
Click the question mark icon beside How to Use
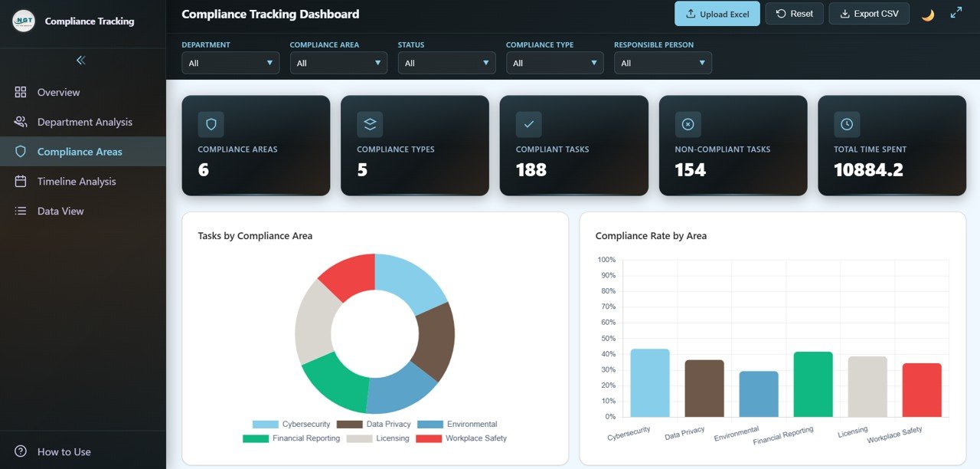(x=21, y=451)
